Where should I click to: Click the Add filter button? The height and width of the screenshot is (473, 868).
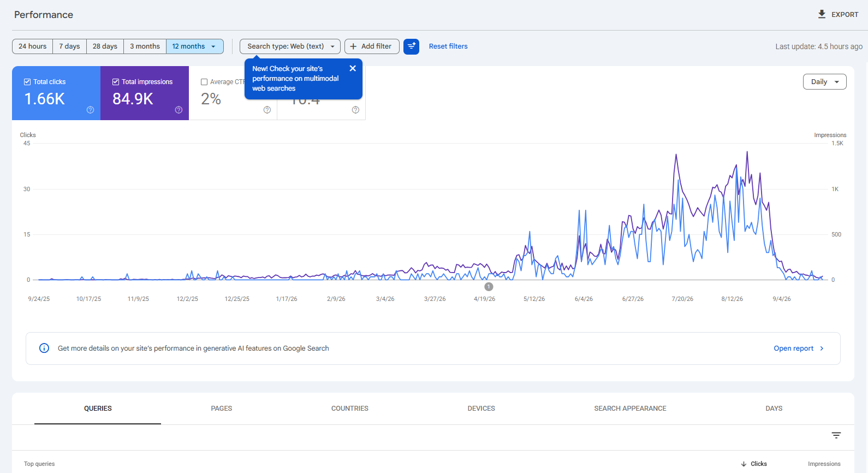(372, 46)
